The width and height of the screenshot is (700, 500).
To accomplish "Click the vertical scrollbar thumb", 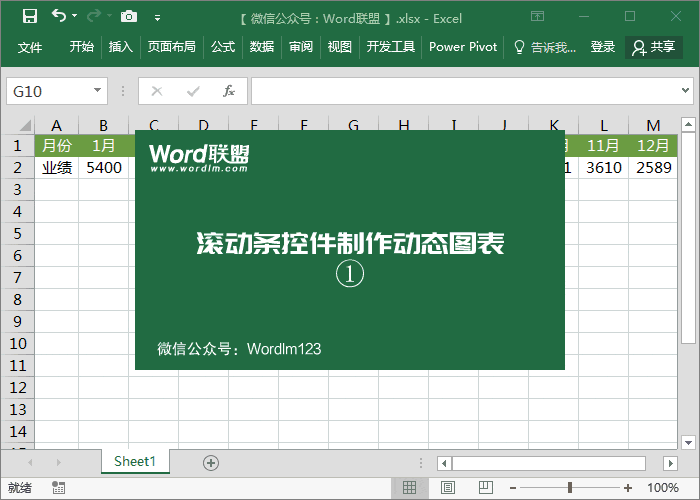I will 688,238.
